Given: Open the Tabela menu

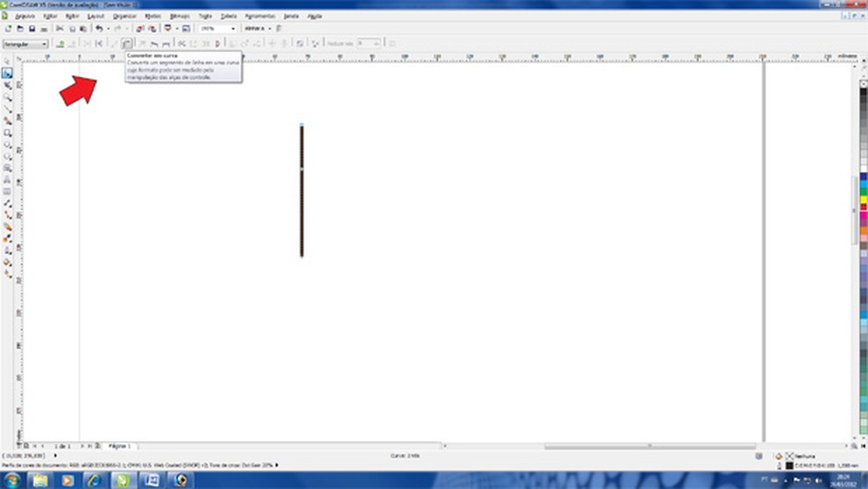Looking at the screenshot, I should [x=228, y=16].
